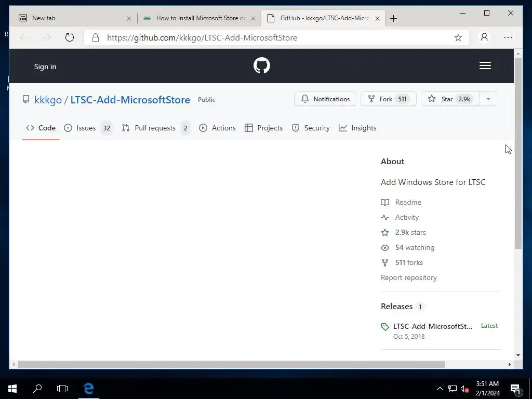Open the Insights repository tab
This screenshot has height=399, width=532.
[357, 128]
